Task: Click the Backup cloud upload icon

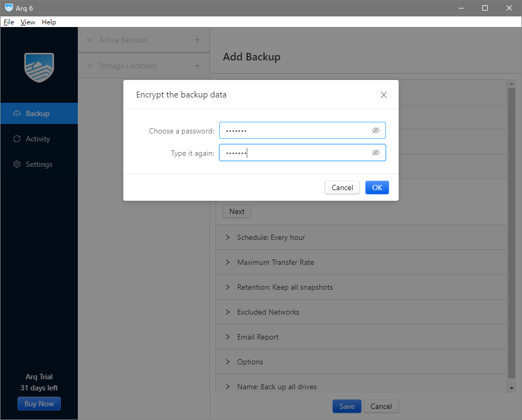Action: tap(17, 113)
